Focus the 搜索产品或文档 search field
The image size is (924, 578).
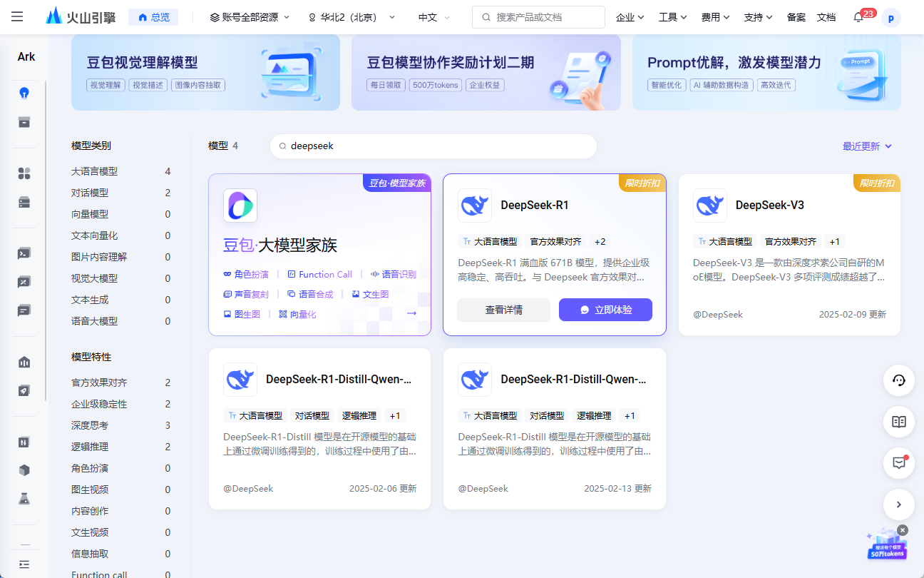tap(538, 17)
